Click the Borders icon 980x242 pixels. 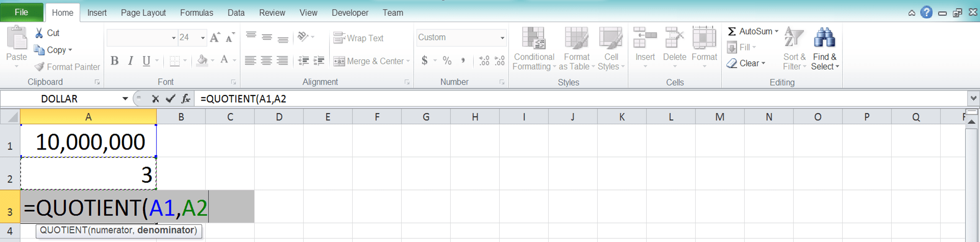(x=175, y=61)
